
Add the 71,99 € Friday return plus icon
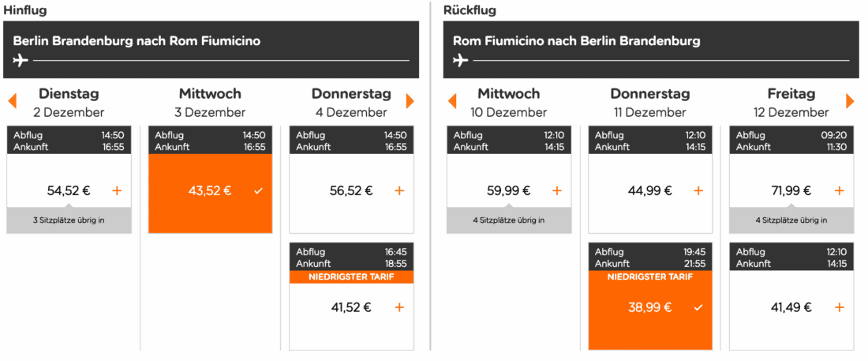click(x=839, y=190)
